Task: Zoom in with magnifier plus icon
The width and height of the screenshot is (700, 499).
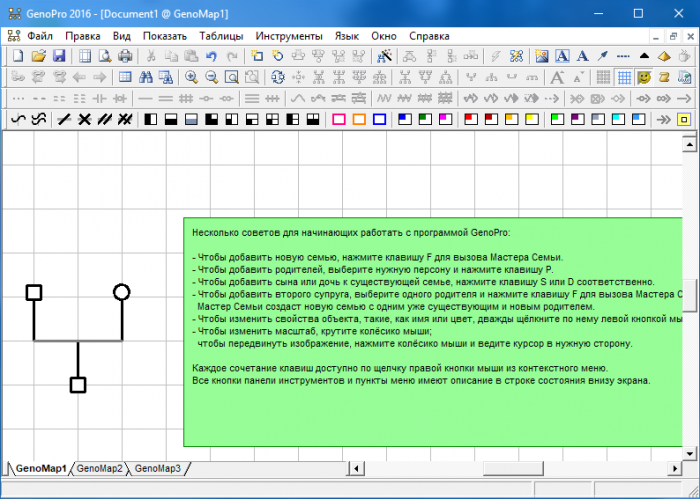Action: pyautogui.click(x=191, y=77)
